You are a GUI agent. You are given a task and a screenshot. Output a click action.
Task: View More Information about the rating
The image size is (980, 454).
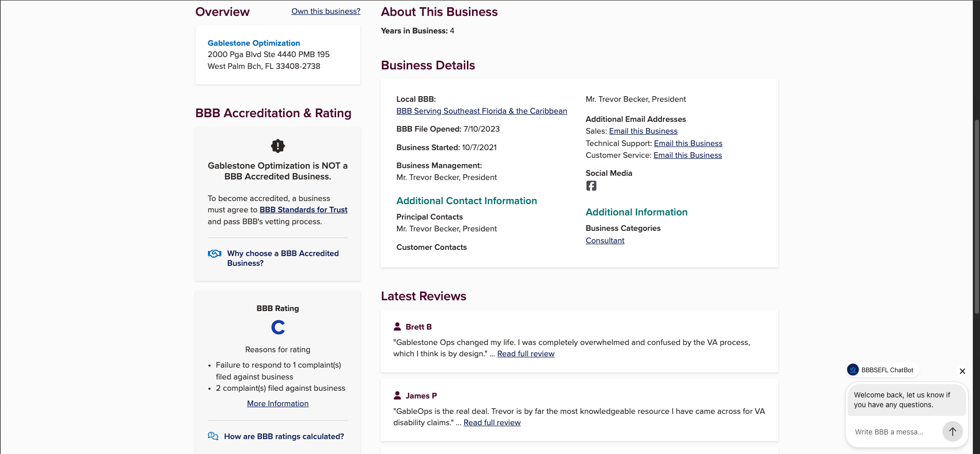[278, 404]
